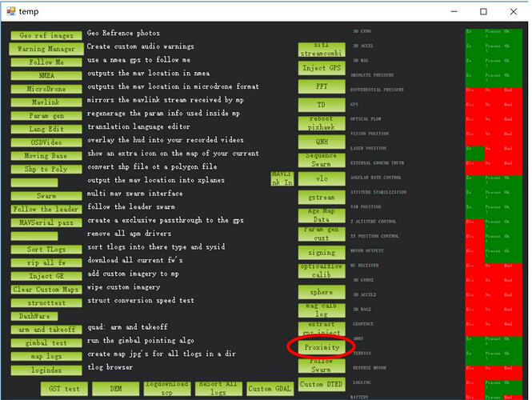Image resolution: width=532 pixels, height=400 pixels.
Task: Click logdownload scp button
Action: [x=167, y=389]
